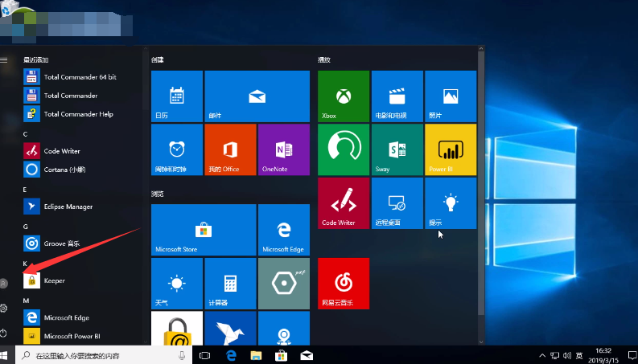This screenshot has height=364, width=638.
Task: Open the Sway tile
Action: [x=397, y=149]
